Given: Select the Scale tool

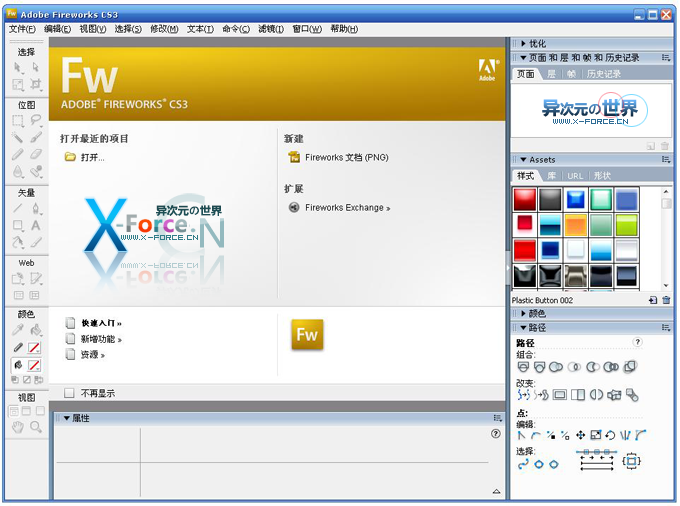Looking at the screenshot, I should (17, 85).
